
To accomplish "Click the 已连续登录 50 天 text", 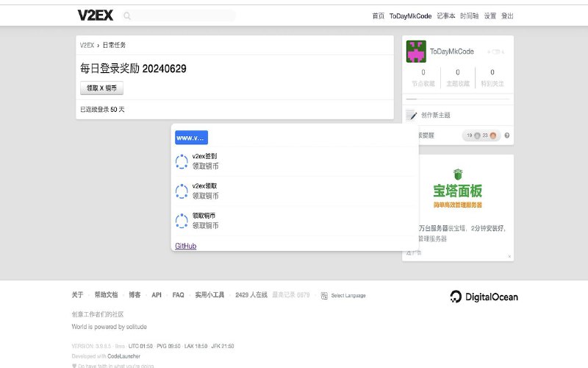I will [x=102, y=109].
